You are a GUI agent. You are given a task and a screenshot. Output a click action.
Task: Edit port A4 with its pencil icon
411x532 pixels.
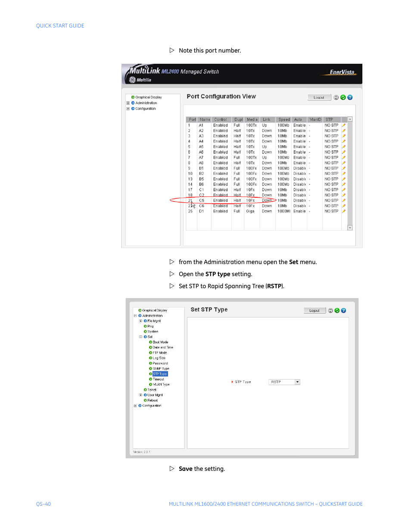[344, 141]
